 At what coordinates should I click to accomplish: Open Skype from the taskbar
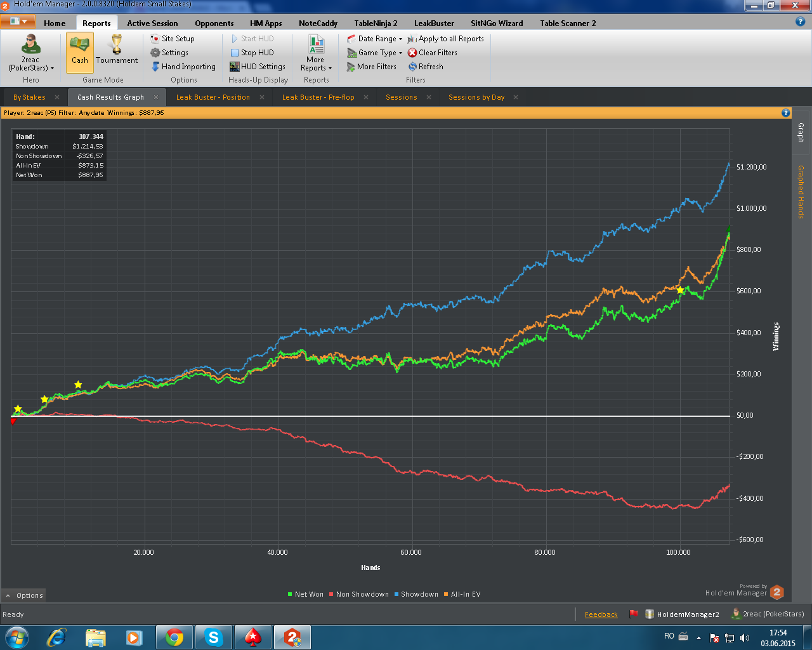(214, 637)
